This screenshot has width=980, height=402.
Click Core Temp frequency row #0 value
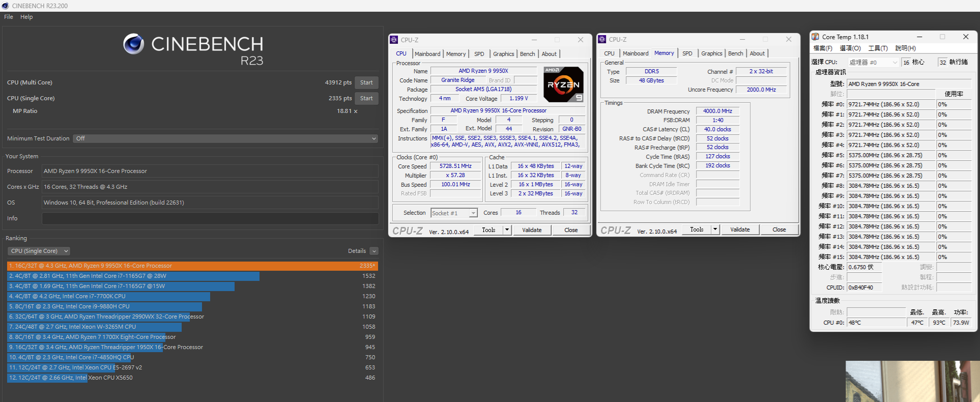[x=890, y=104]
